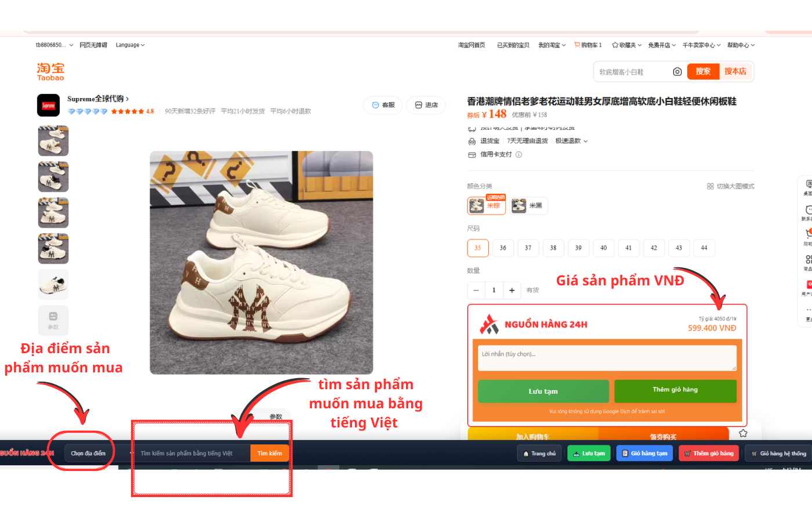Screen dimensions: 812x522
Task: Select the 米棕 color option
Action: click(487, 205)
